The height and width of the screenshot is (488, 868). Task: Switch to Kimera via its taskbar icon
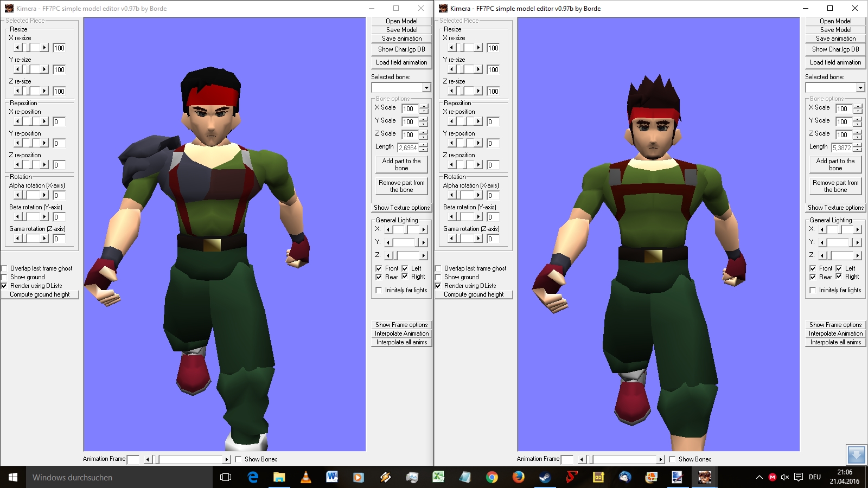coord(704,477)
